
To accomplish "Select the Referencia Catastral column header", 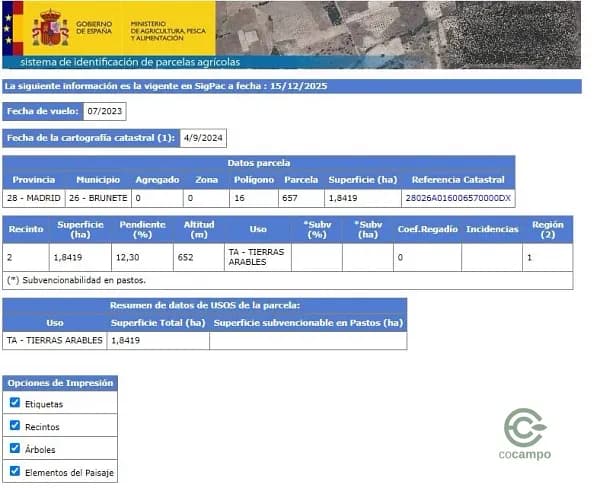I will click(x=457, y=180).
